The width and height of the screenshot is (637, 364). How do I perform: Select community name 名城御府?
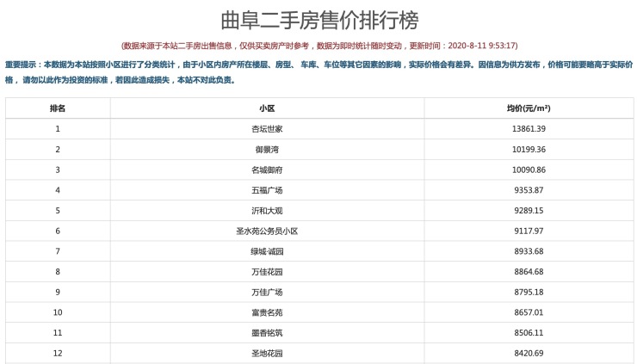tap(267, 170)
